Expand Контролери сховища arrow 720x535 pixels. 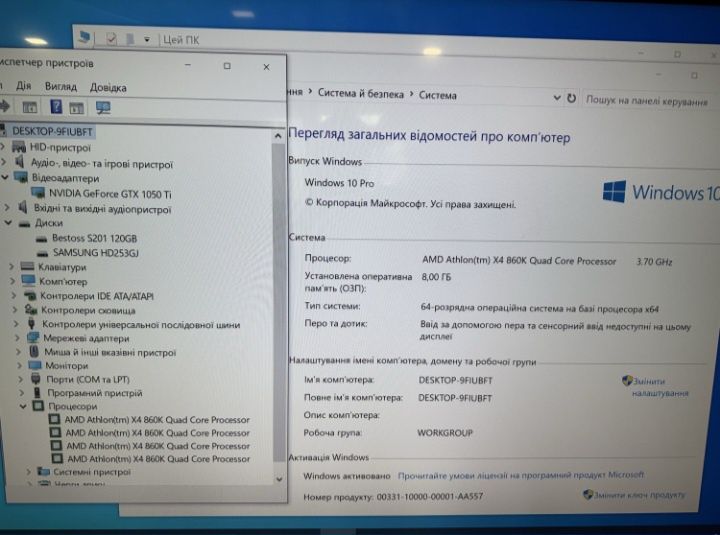15,310
